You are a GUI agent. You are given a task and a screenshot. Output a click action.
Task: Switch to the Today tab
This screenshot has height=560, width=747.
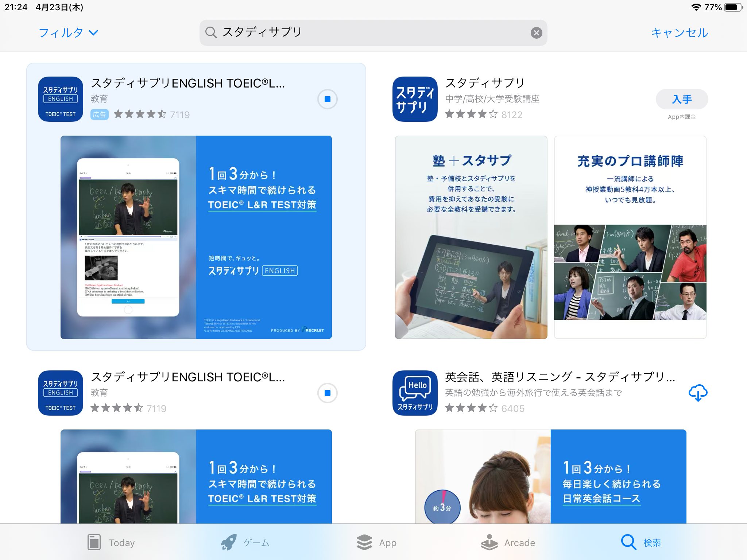[x=111, y=542]
